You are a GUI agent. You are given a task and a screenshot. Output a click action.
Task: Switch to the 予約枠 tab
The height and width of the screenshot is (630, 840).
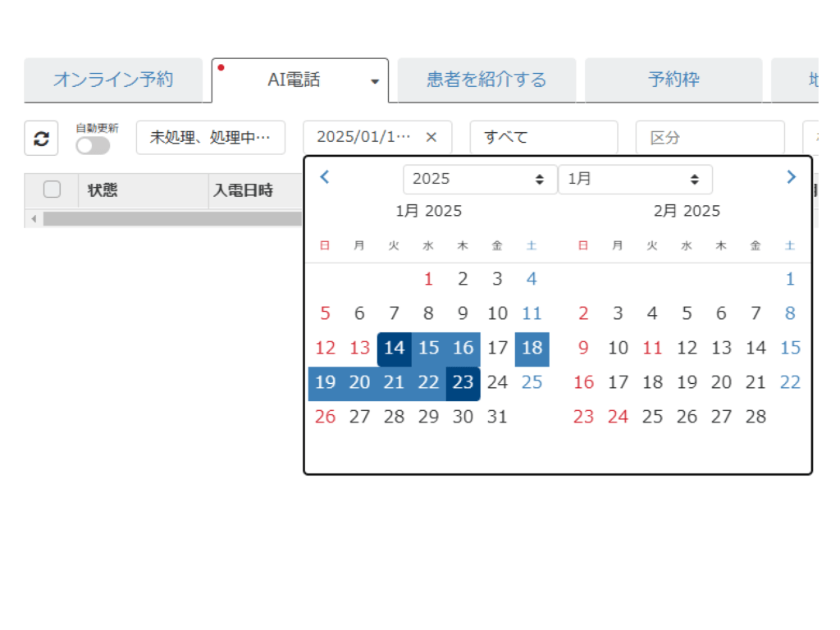673,80
